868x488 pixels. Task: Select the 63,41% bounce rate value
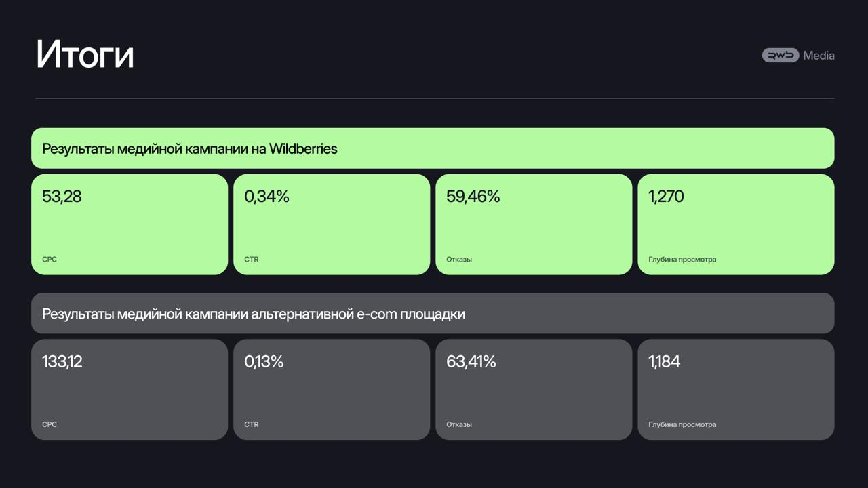pyautogui.click(x=471, y=362)
